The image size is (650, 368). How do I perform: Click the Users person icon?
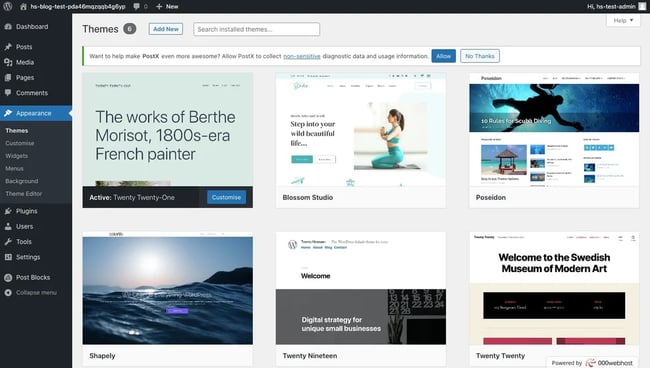click(x=8, y=226)
